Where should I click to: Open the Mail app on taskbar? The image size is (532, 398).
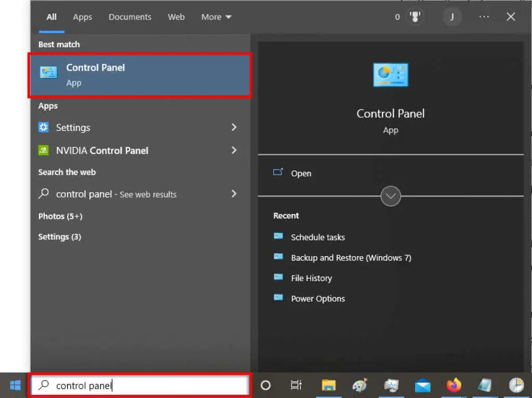tap(423, 386)
